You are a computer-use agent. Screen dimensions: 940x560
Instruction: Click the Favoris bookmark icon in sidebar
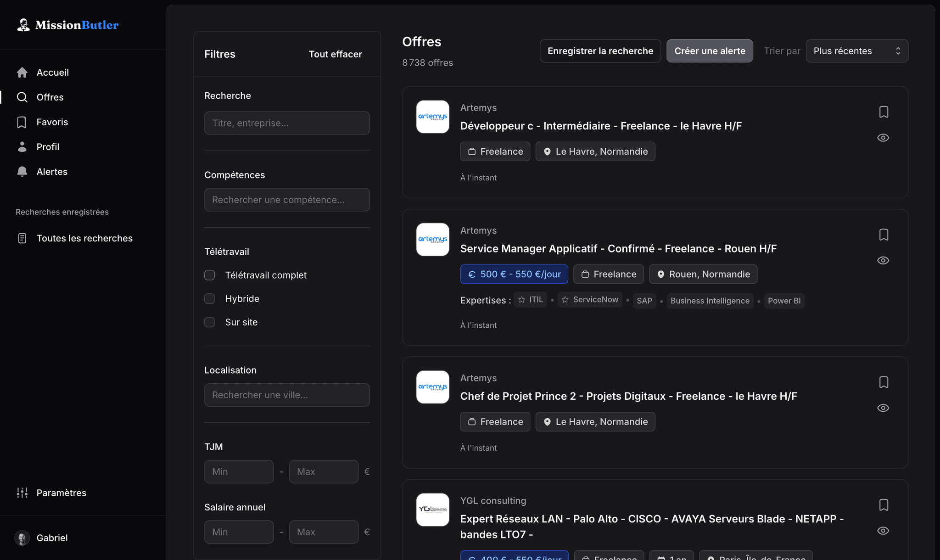click(x=22, y=122)
